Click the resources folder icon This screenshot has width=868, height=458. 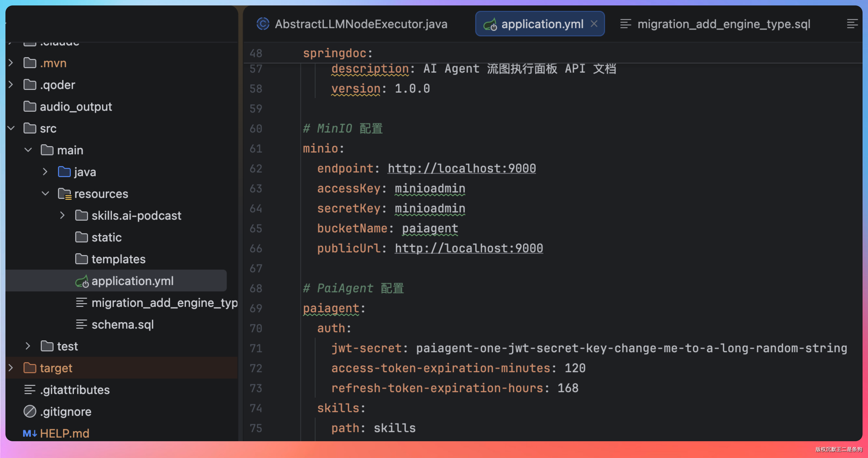[x=64, y=194]
